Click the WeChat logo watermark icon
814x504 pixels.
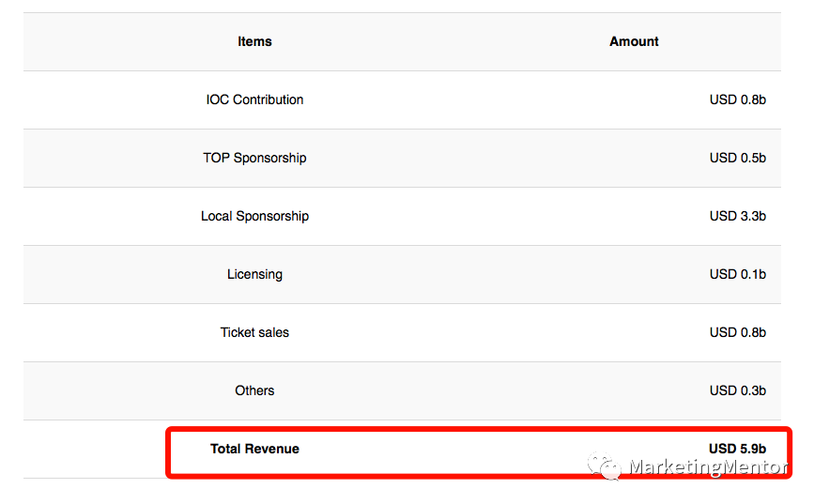pos(605,466)
